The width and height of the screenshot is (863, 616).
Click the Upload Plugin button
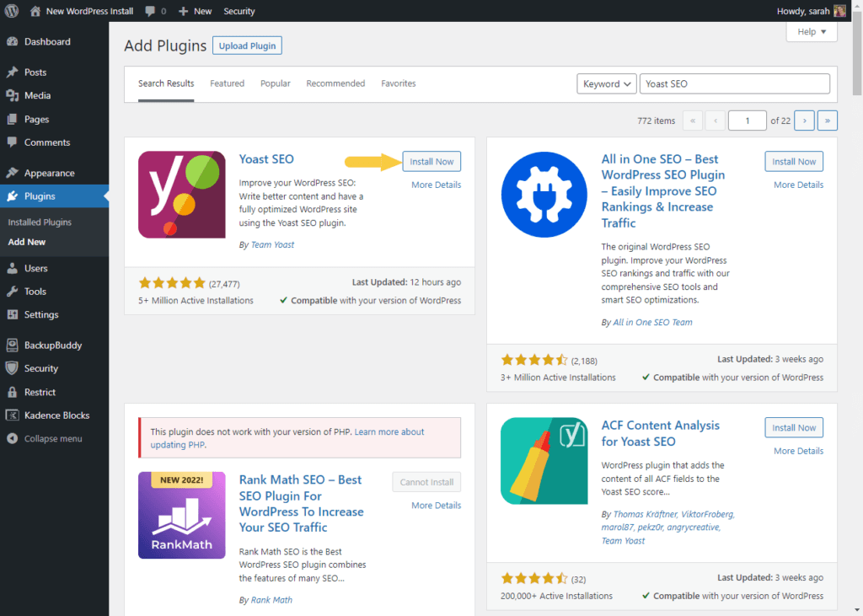click(247, 46)
